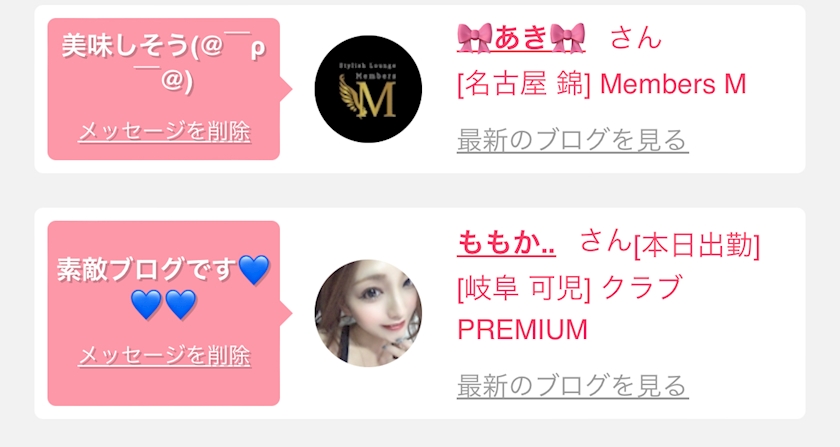Open ももか's profile photo thumbnail

(x=368, y=314)
